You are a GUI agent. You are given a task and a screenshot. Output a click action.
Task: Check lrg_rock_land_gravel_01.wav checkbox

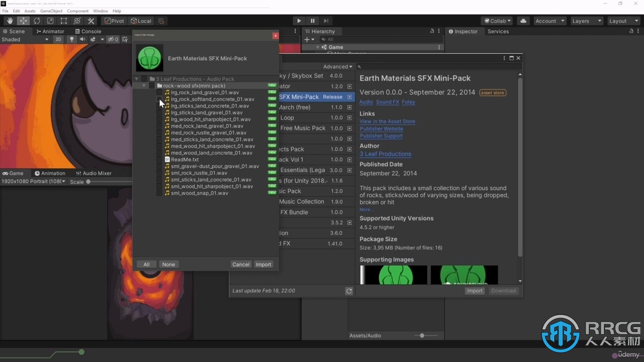[x=159, y=93]
